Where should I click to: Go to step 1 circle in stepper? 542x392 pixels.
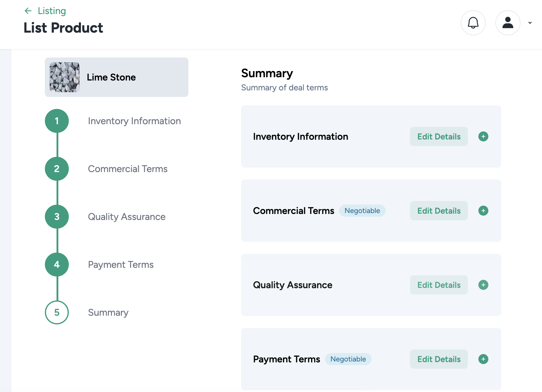(57, 121)
